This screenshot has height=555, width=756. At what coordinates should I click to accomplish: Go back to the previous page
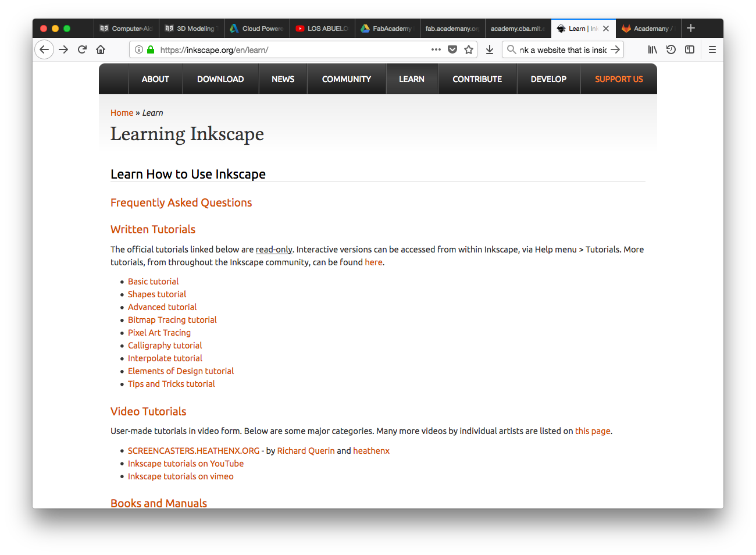(44, 50)
